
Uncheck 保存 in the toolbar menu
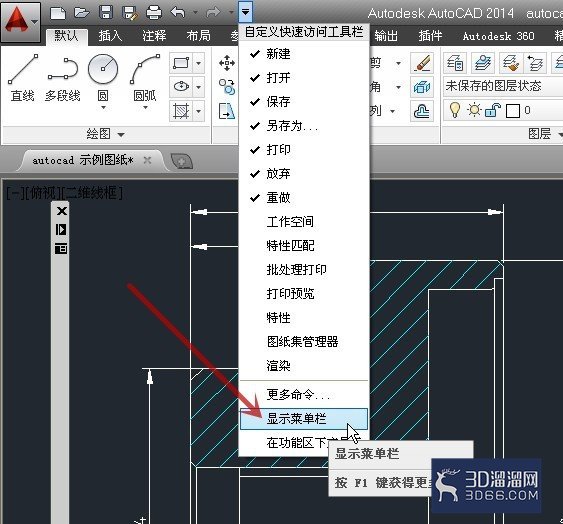click(304, 102)
